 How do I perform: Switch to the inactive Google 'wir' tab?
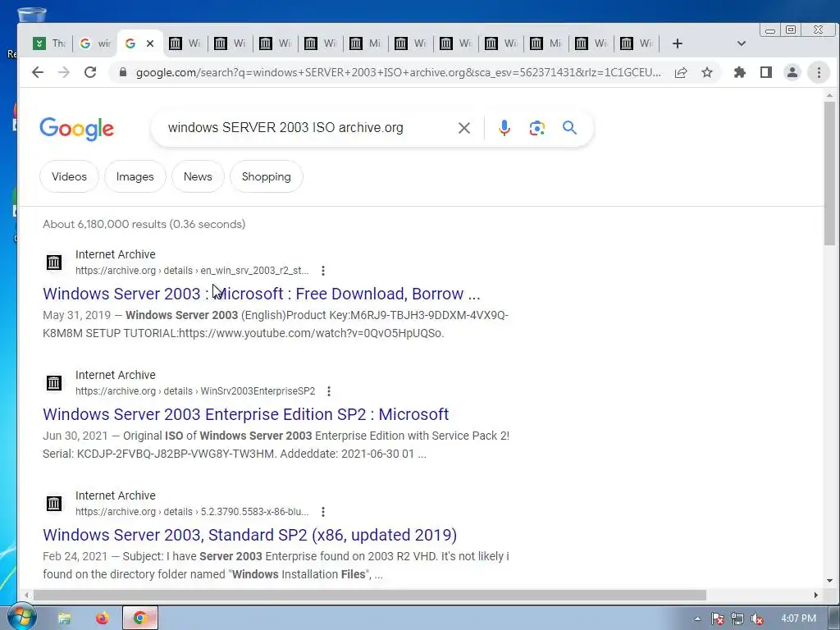coord(95,43)
